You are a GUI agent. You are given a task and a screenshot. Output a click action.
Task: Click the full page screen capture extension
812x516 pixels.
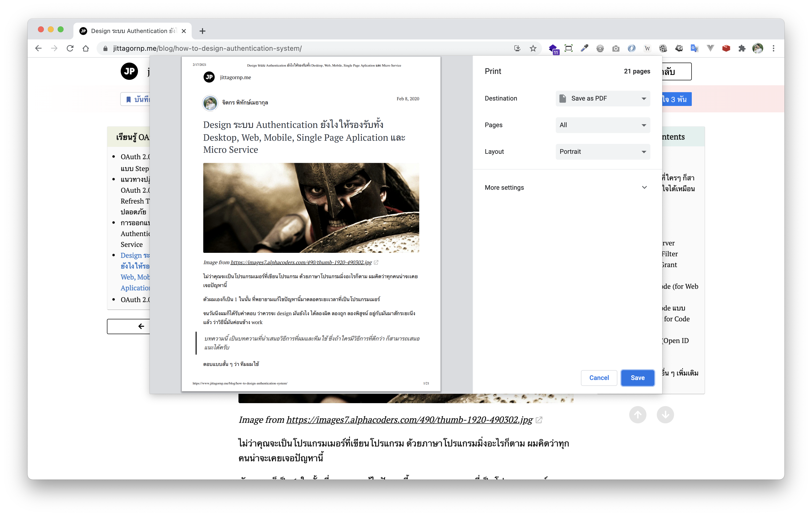point(569,48)
